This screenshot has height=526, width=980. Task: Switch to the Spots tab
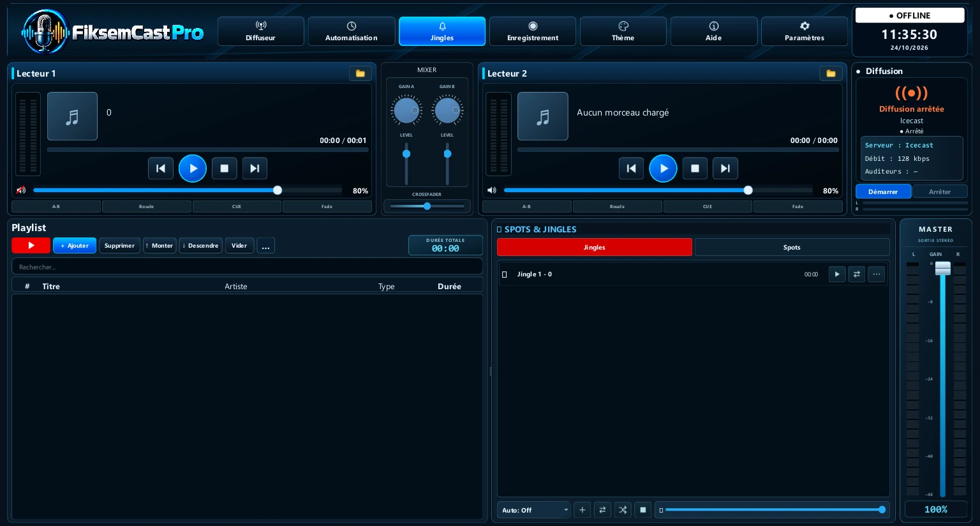[792, 247]
